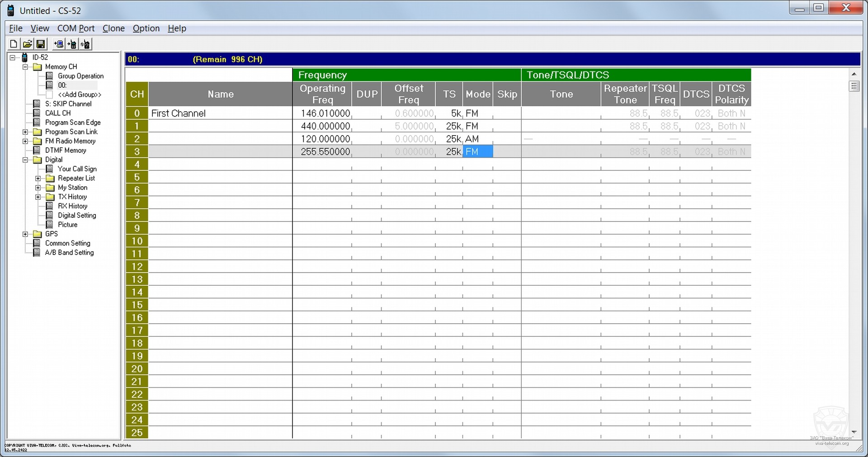This screenshot has width=868, height=457.
Task: Click the FM mode cell in channel 3
Action: click(x=477, y=152)
